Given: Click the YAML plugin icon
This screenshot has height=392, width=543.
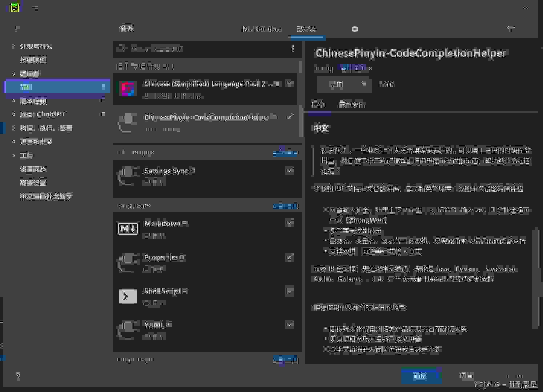Looking at the screenshot, I should tap(128, 330).
